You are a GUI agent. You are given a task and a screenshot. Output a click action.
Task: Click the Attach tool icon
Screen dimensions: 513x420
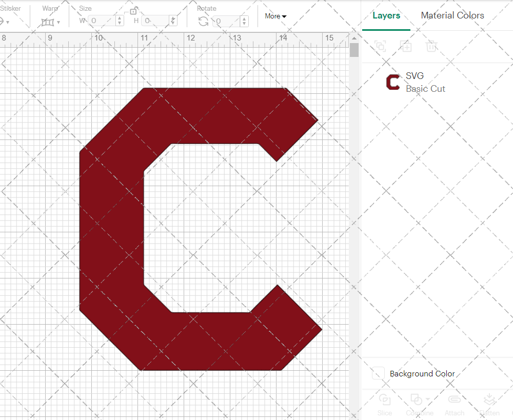click(454, 399)
